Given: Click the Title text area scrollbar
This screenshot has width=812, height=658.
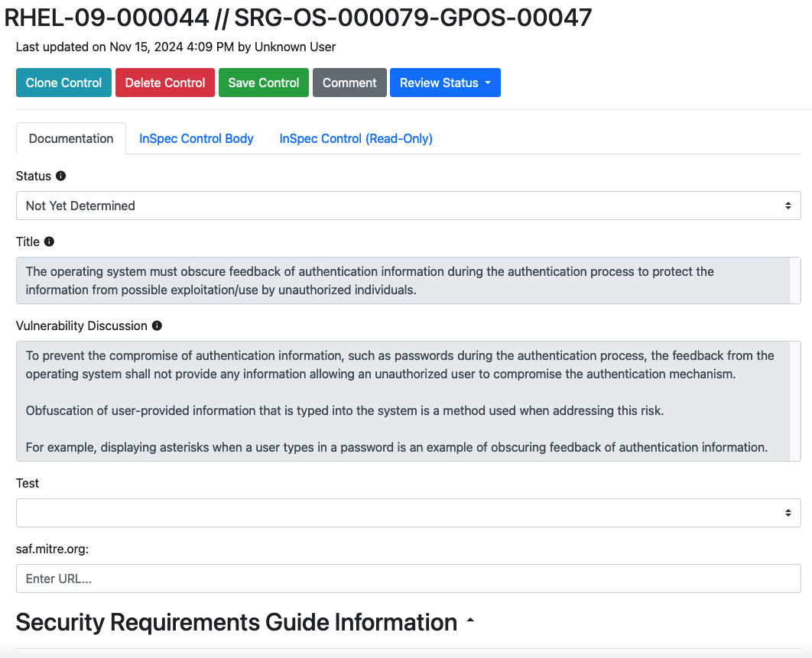Looking at the screenshot, I should [x=795, y=280].
